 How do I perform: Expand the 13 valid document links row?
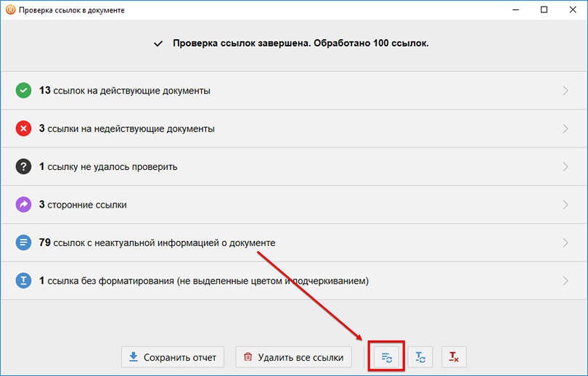coord(565,91)
